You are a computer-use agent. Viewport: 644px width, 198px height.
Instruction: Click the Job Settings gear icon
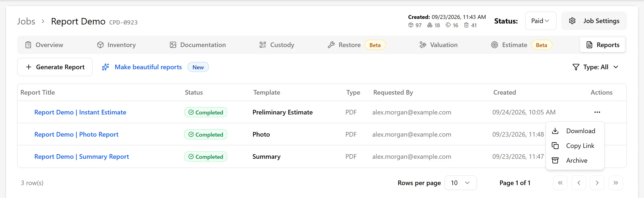click(x=572, y=21)
